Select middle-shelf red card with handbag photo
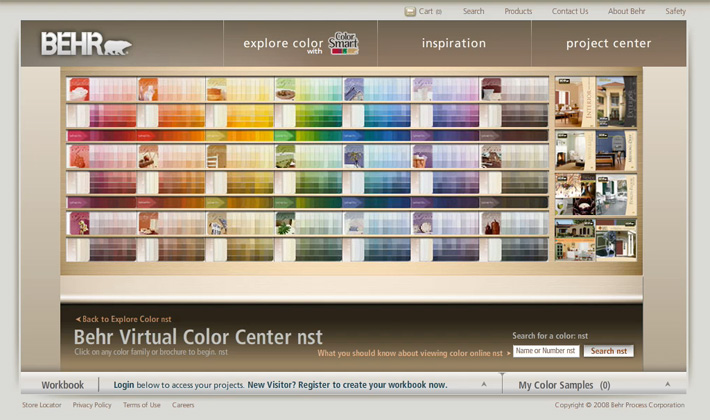Viewport: 710px width, 420px height. pyautogui.click(x=79, y=157)
